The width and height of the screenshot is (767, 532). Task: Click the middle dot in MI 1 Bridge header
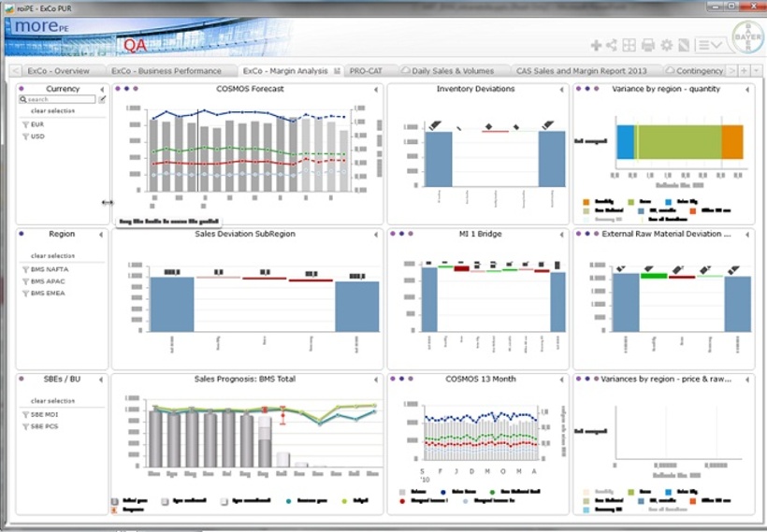pos(401,234)
